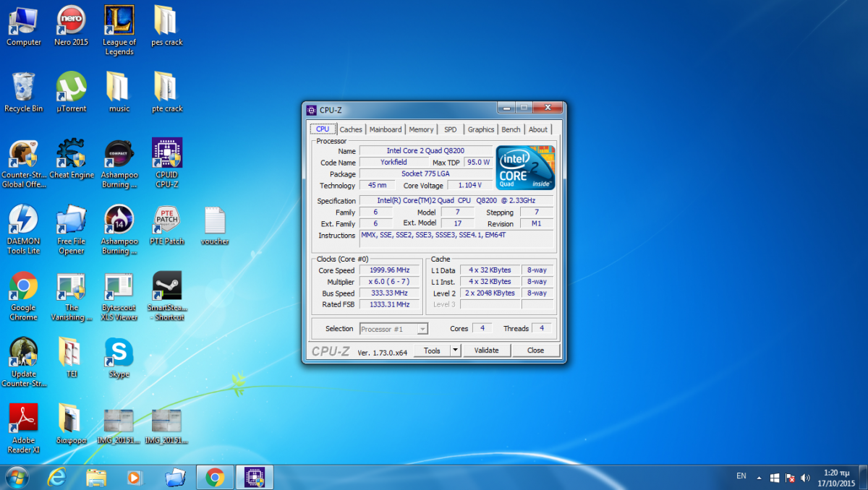Click the Rated FSB value 1333.31 MHz
Viewport: 868px width, 490px height.
pyautogui.click(x=390, y=305)
